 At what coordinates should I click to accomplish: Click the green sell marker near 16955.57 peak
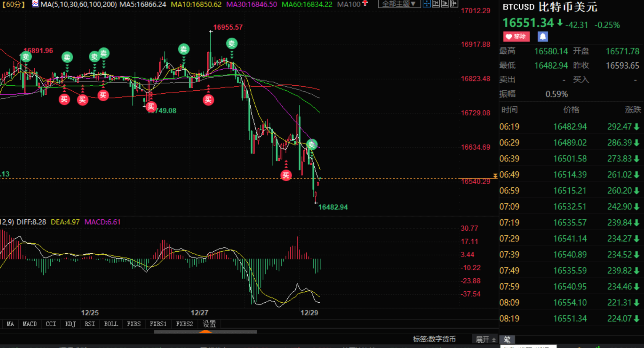(232, 43)
